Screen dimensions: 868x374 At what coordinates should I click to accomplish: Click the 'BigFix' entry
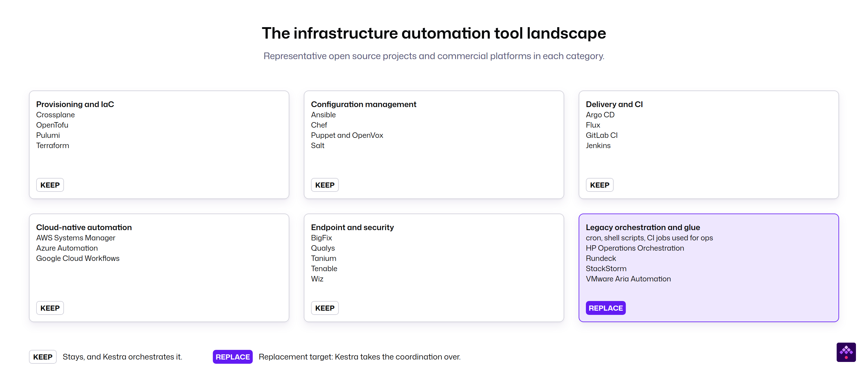[322, 238]
